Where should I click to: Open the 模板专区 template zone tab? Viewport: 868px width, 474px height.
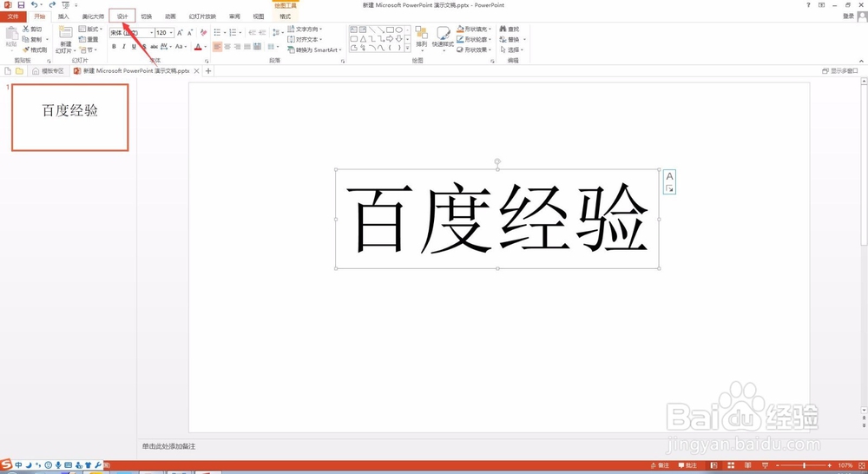pos(49,71)
